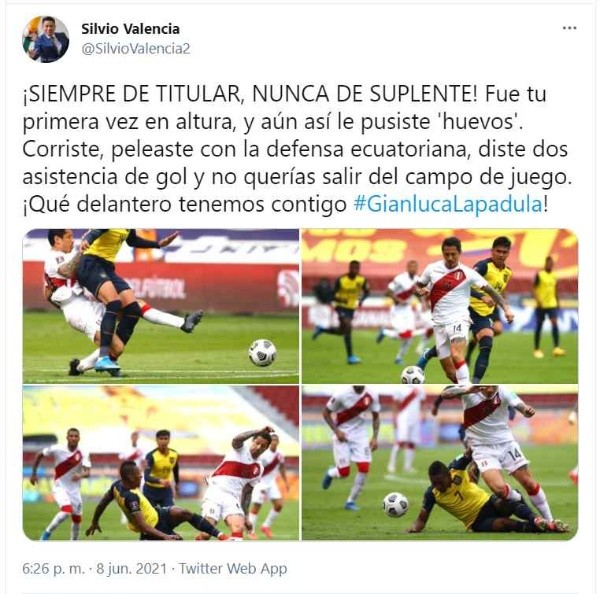Open the 8 jun. 2021 date link

[132, 568]
